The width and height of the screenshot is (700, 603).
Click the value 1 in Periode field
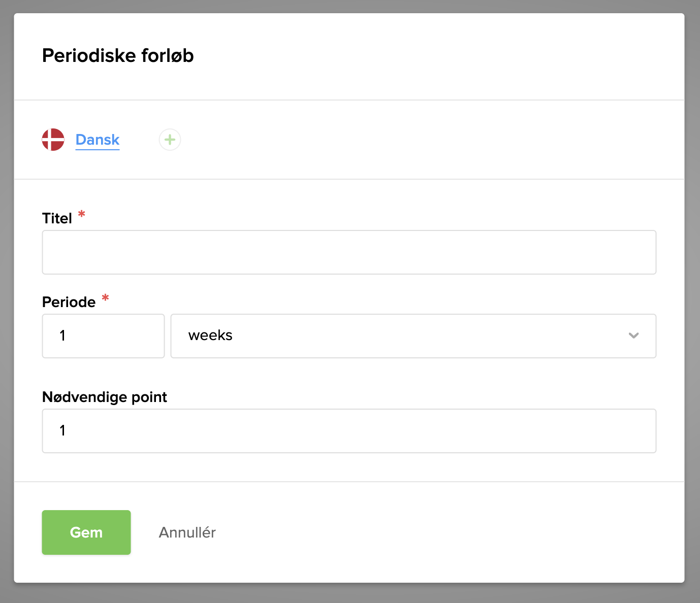pos(62,336)
